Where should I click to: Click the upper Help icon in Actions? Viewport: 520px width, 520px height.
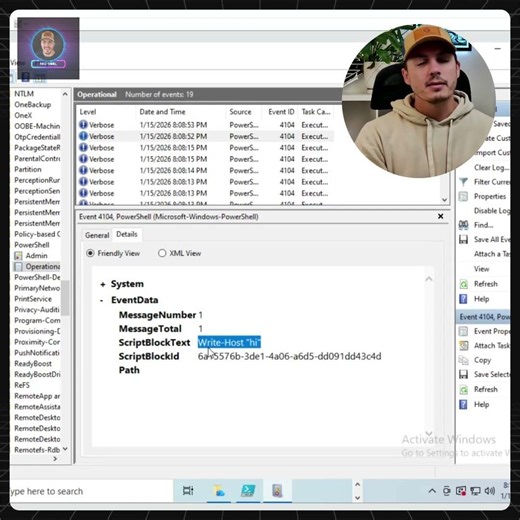pyautogui.click(x=463, y=299)
